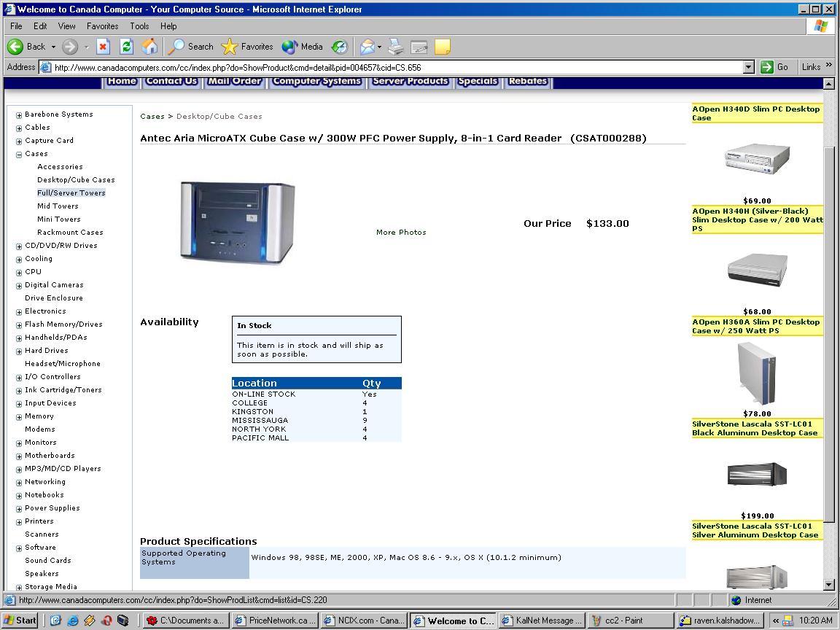Open the Back button history dropdown arrow
This screenshot has width=840, height=630.
click(x=53, y=47)
